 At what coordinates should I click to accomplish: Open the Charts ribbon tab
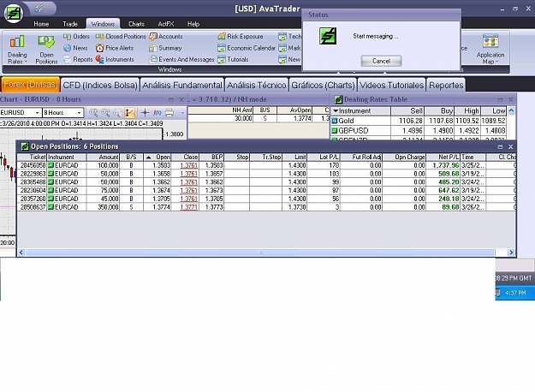(136, 24)
